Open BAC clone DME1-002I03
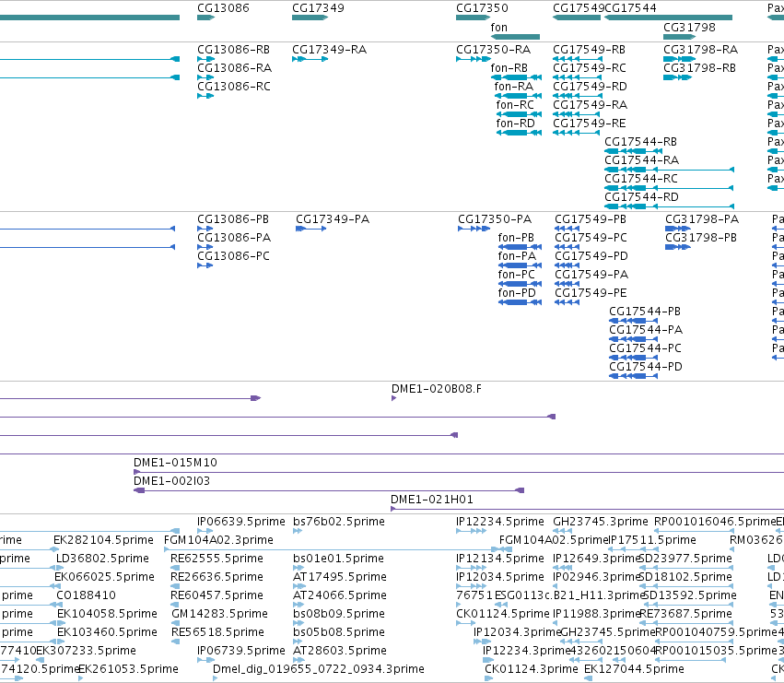The height and width of the screenshot is (683, 784). 172,481
